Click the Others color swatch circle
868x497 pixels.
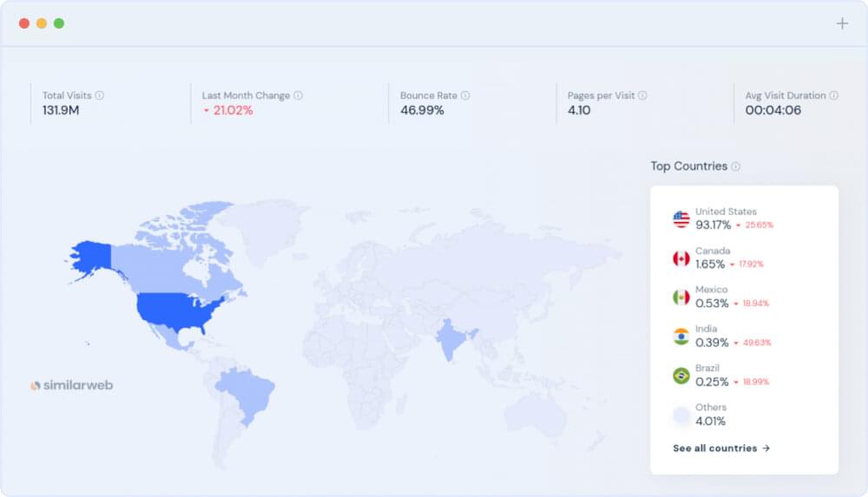(x=681, y=415)
